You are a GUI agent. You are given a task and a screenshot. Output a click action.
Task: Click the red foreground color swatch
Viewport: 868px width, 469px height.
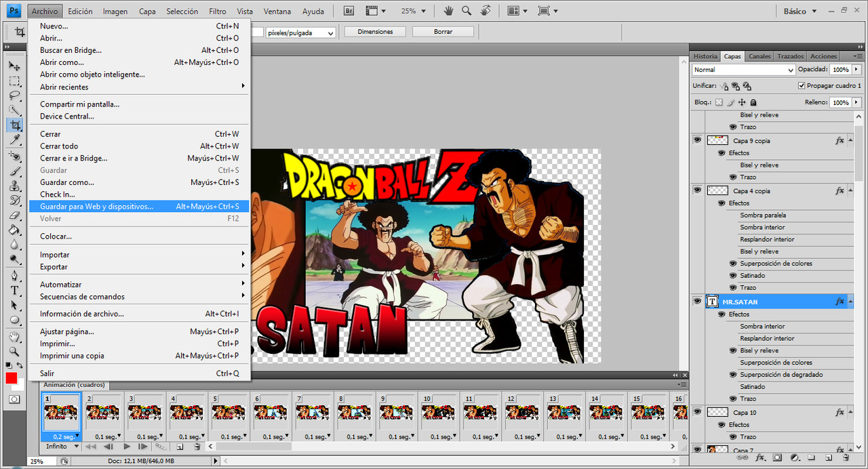[11, 378]
